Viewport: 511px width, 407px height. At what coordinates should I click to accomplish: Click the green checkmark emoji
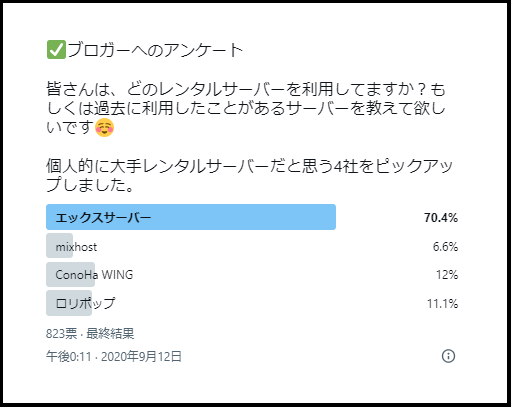[56, 50]
